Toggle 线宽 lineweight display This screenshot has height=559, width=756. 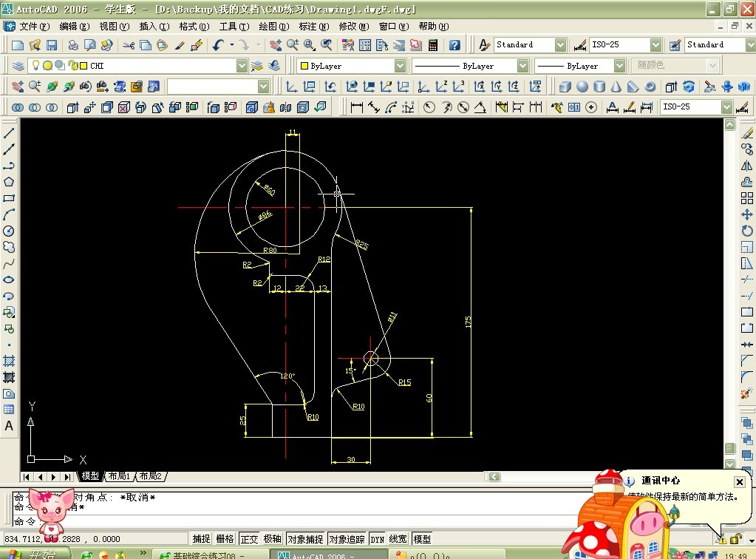tap(398, 539)
